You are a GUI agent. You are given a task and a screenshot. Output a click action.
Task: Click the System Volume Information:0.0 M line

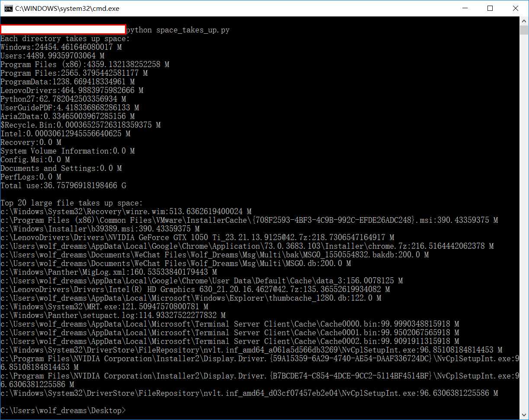[67, 151]
